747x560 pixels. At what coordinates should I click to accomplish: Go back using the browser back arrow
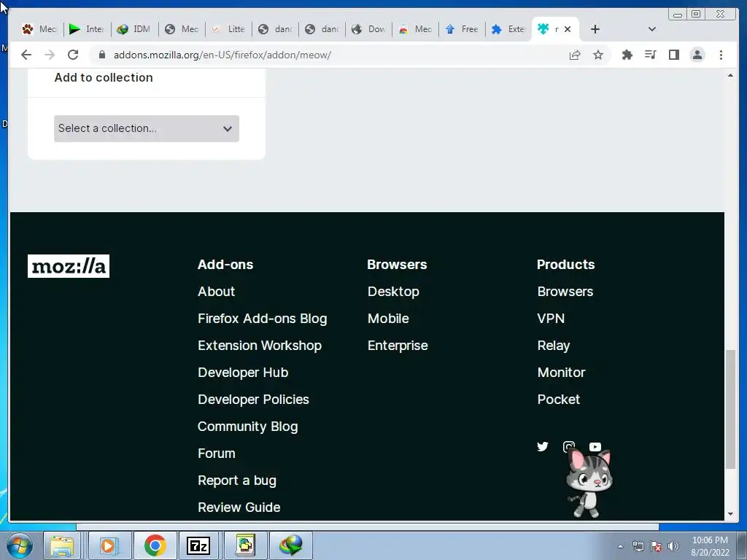26,55
